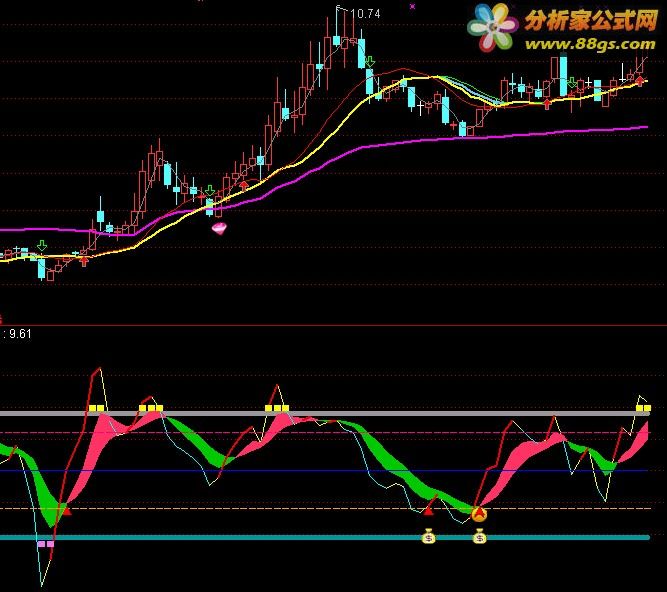Select the pink diamond marker under candles
This screenshot has width=667, height=592.
pos(219,229)
